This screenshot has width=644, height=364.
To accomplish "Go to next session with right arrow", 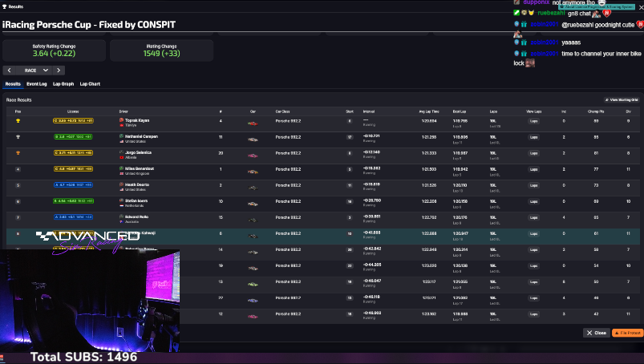I will click(x=59, y=71).
